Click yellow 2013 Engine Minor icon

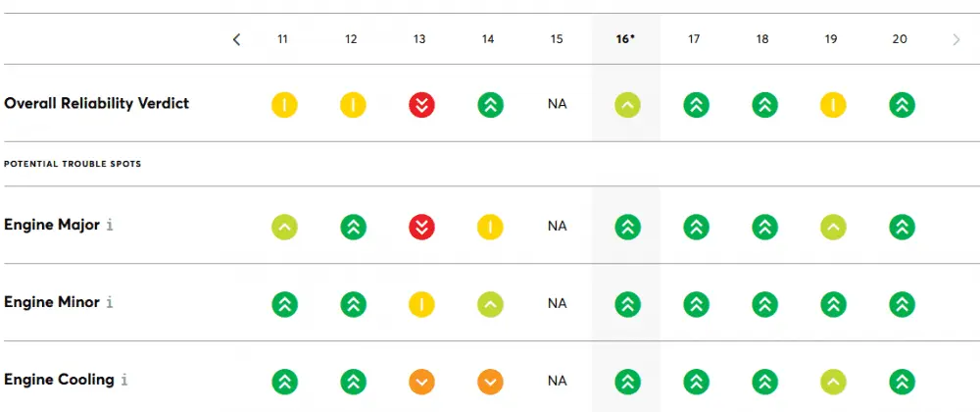pos(421,304)
